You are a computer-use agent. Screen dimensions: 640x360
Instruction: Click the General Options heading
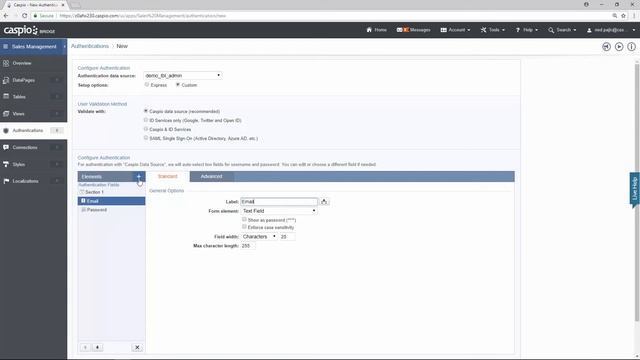tap(167, 191)
